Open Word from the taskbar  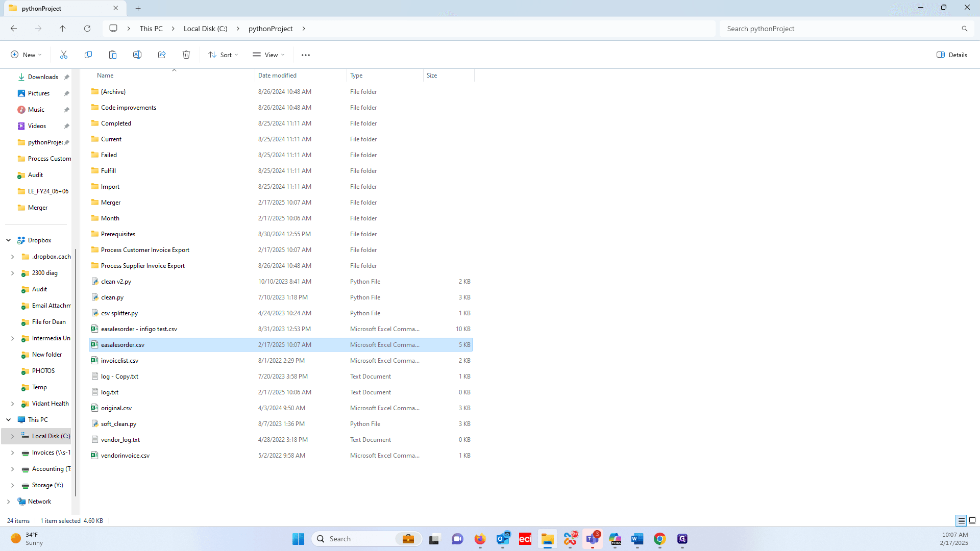pyautogui.click(x=637, y=539)
